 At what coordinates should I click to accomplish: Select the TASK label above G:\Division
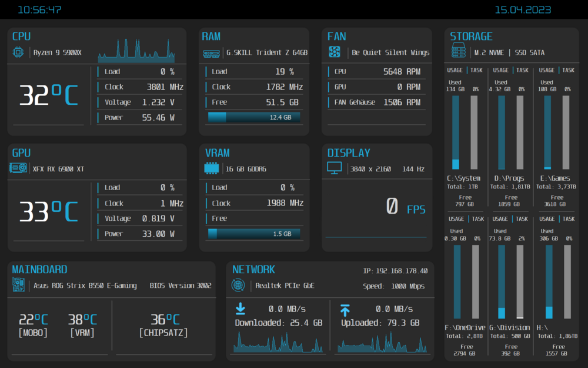click(x=522, y=218)
